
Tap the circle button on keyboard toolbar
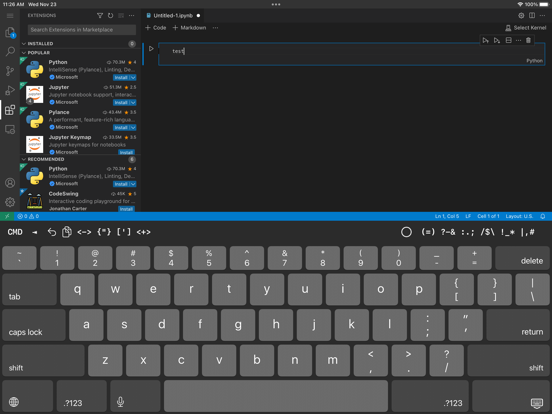point(406,232)
